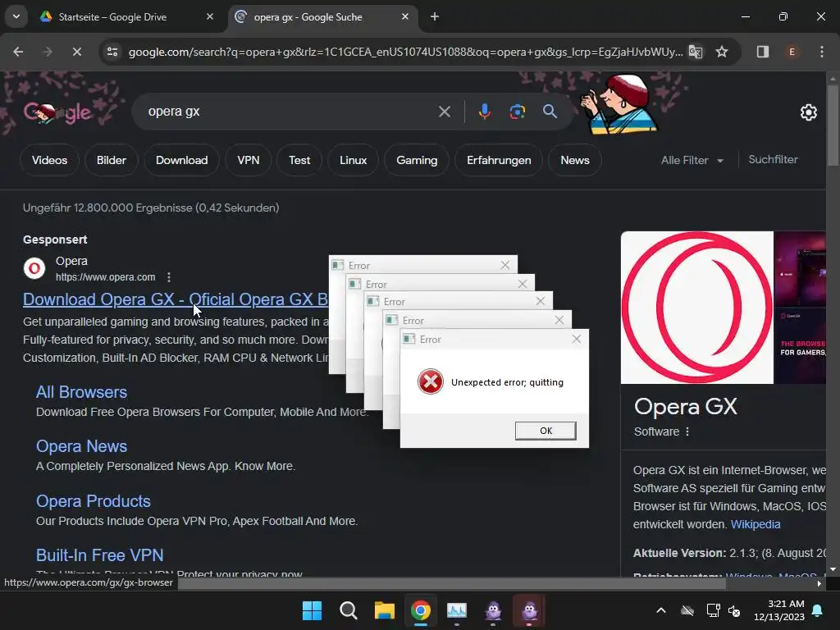Image resolution: width=840 pixels, height=630 pixels.
Task: Open Google quick settings gear
Action: pos(808,112)
